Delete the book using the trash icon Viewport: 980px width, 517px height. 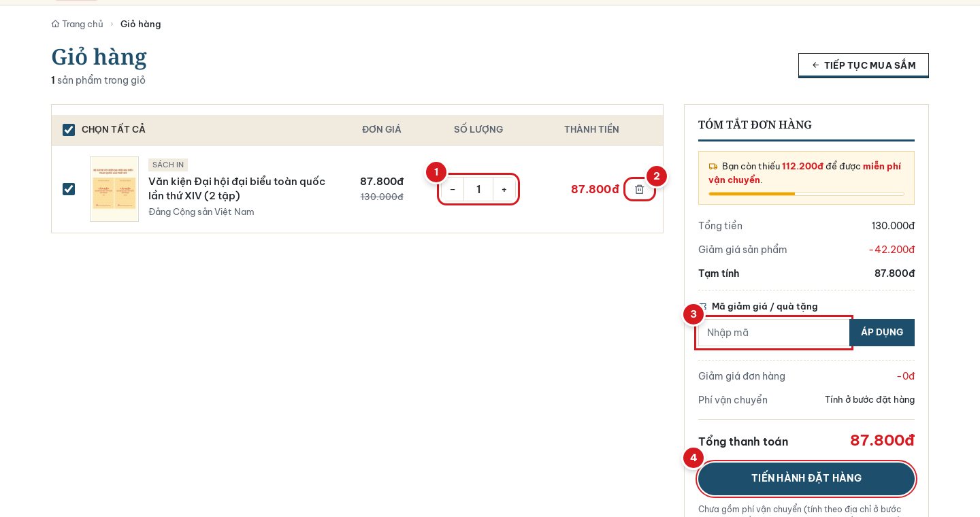click(640, 189)
